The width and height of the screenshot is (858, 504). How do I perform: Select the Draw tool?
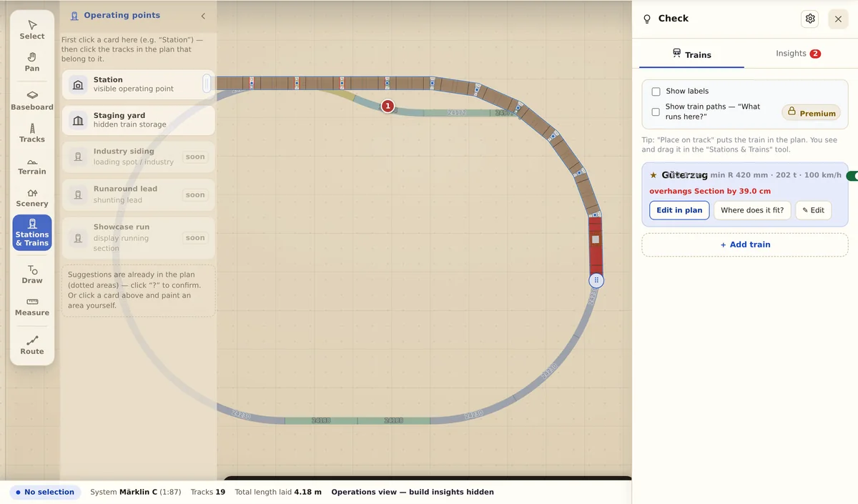[32, 275]
